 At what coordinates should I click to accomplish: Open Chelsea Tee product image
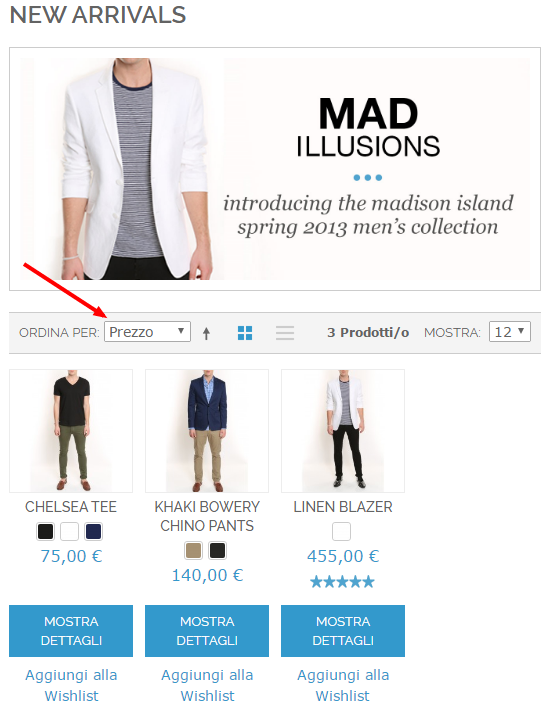pyautogui.click(x=71, y=431)
